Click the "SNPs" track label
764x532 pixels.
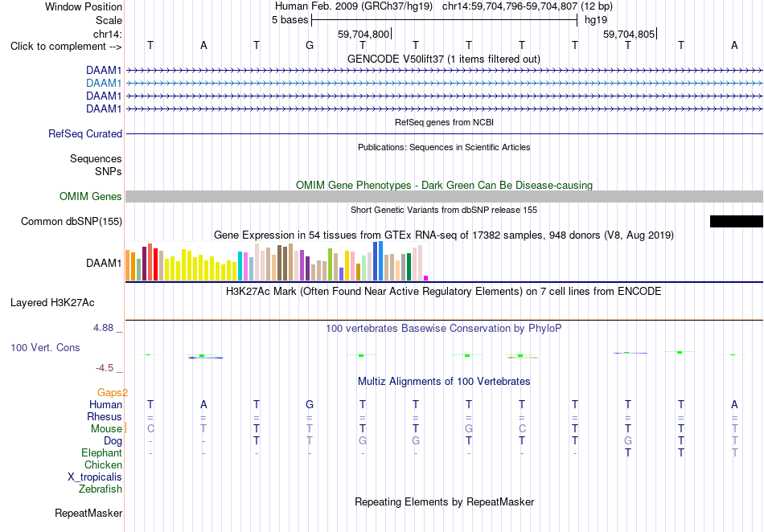click(x=109, y=171)
